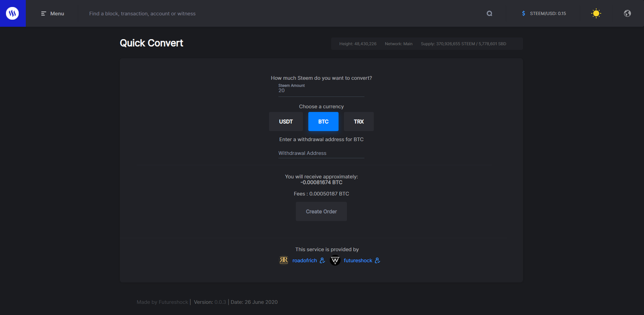This screenshot has width=644, height=315.
Task: Click 'How much Steem do you want to convert?'
Action: pos(321,78)
